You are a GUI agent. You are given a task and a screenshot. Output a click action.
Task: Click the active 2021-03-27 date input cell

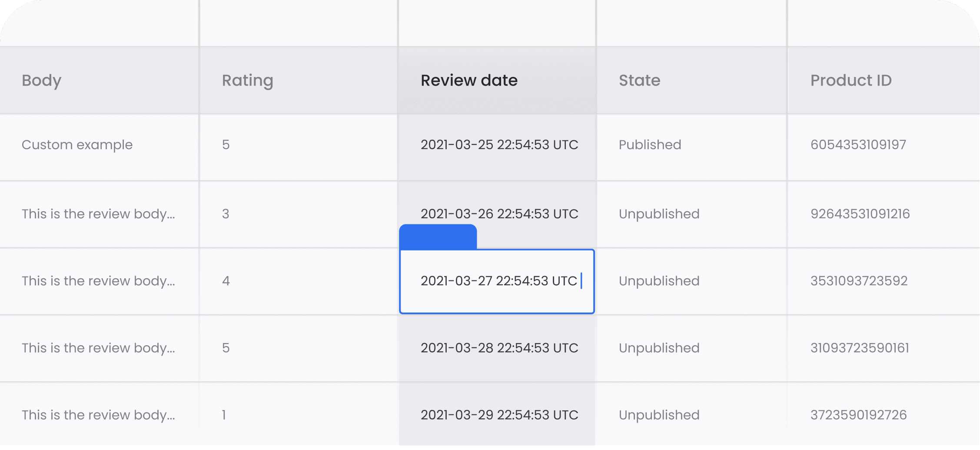point(497,281)
